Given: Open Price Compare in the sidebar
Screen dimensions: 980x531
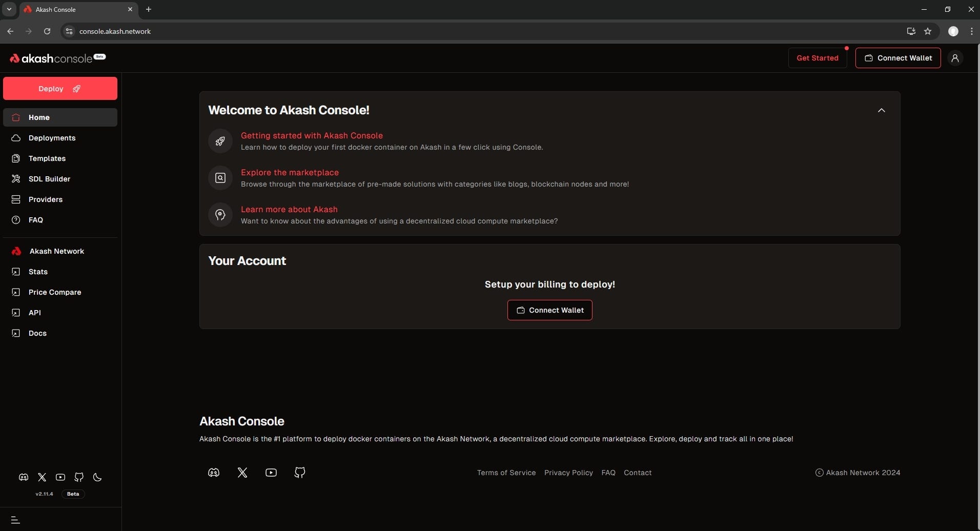Looking at the screenshot, I should [60, 292].
